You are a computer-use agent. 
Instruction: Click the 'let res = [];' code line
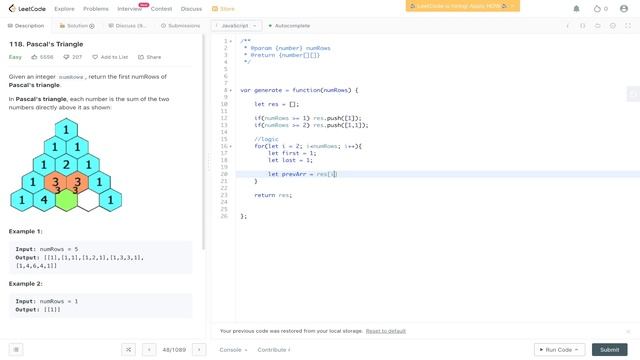(x=276, y=104)
